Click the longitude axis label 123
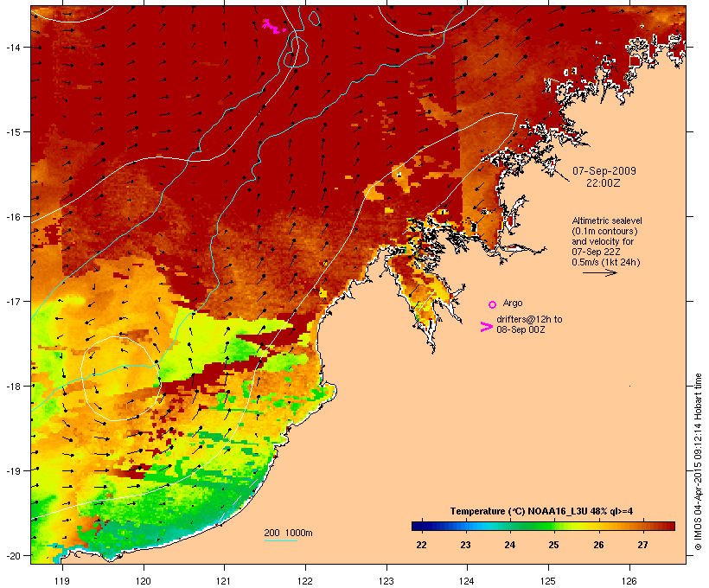Image resolution: width=709 pixels, height=588 pixels. [x=386, y=581]
